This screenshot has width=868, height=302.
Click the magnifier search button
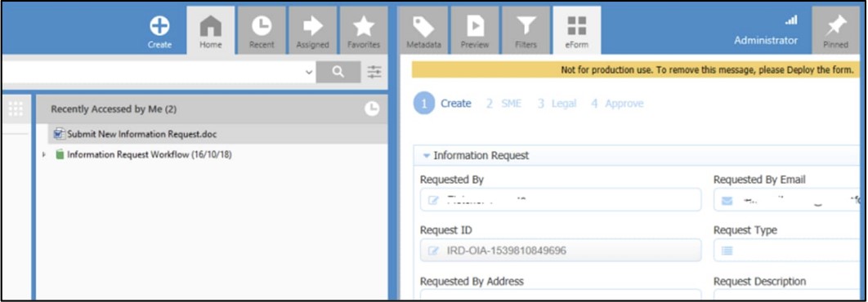coord(338,72)
